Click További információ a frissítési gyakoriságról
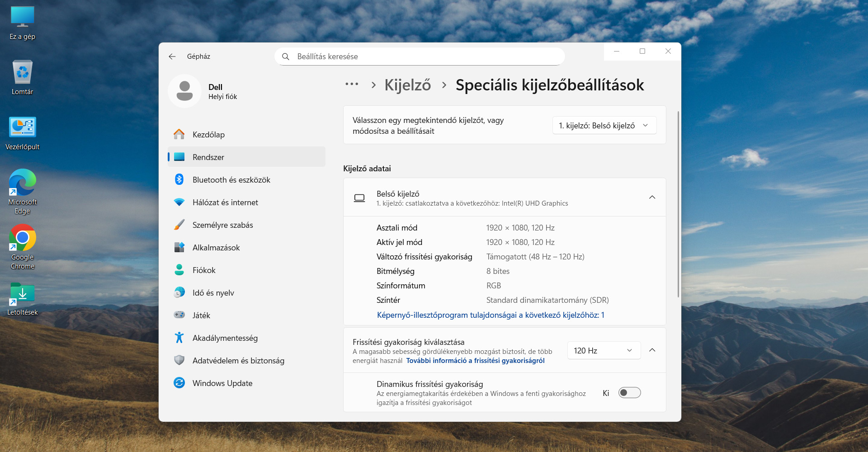 [x=475, y=361]
